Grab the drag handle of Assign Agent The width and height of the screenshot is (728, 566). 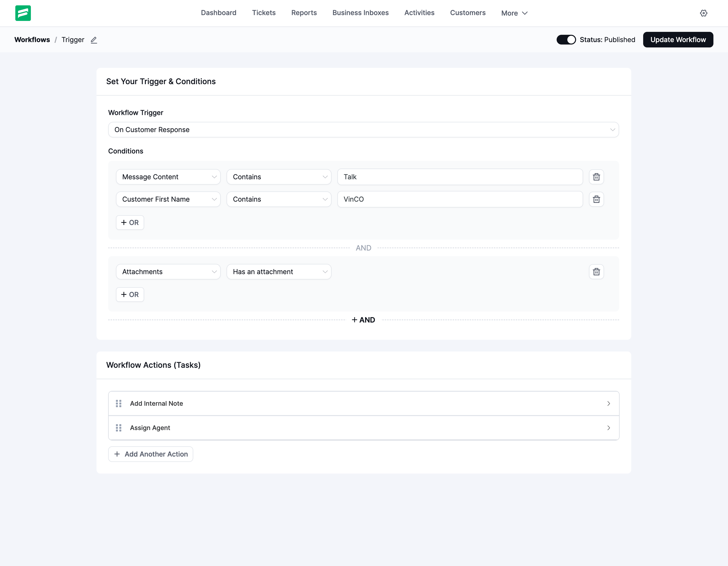118,428
